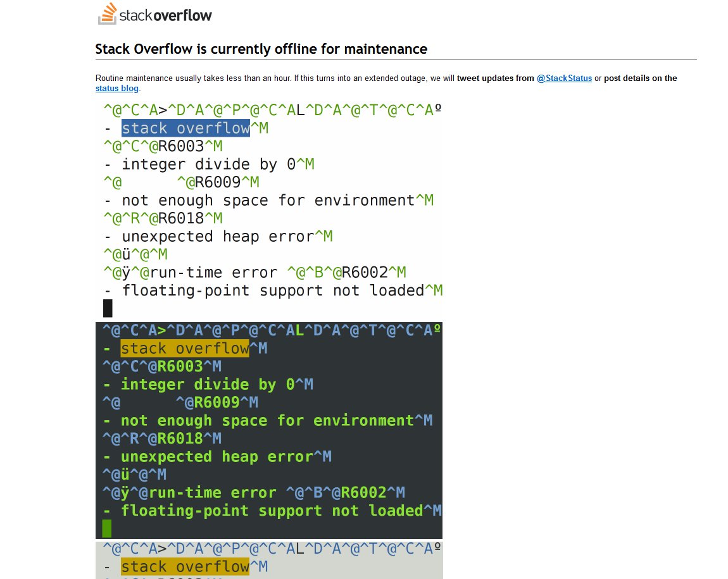Click the first control-character line in dark terminal
The height and width of the screenshot is (579, 728).
pos(271,330)
